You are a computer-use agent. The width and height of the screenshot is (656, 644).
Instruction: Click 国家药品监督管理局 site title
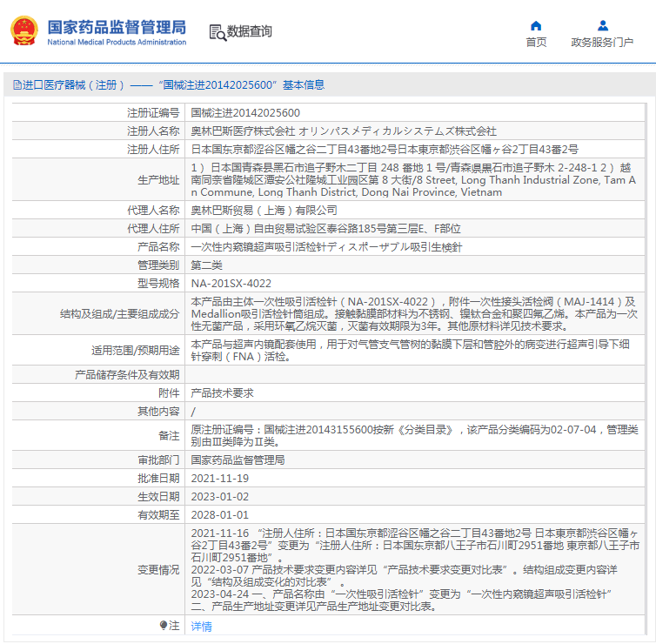[x=117, y=28]
